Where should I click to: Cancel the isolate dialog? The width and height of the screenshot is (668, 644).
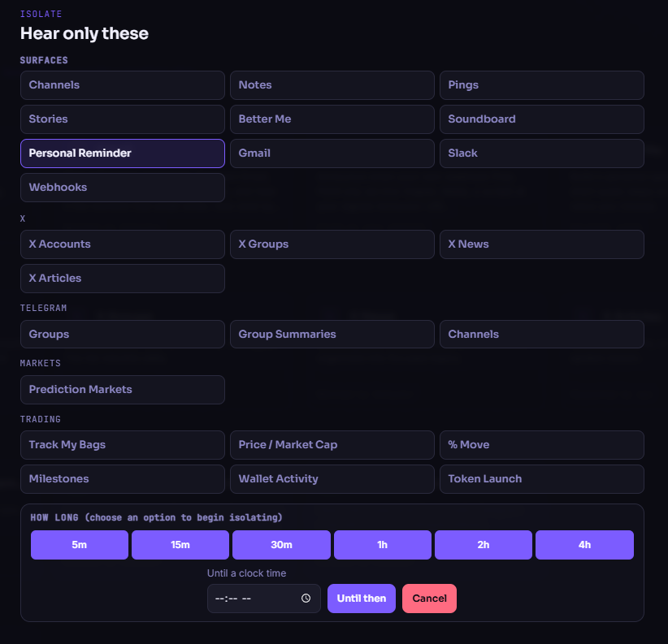click(429, 599)
